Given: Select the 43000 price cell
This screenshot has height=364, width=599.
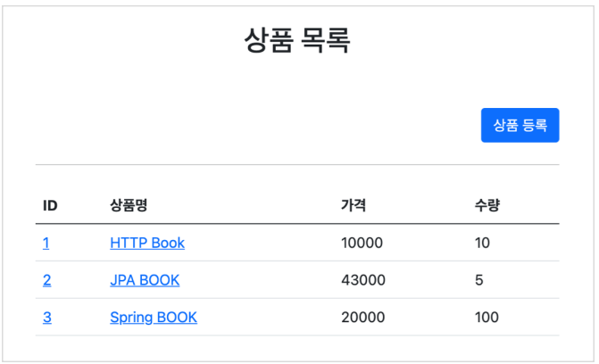Looking at the screenshot, I should (363, 280).
